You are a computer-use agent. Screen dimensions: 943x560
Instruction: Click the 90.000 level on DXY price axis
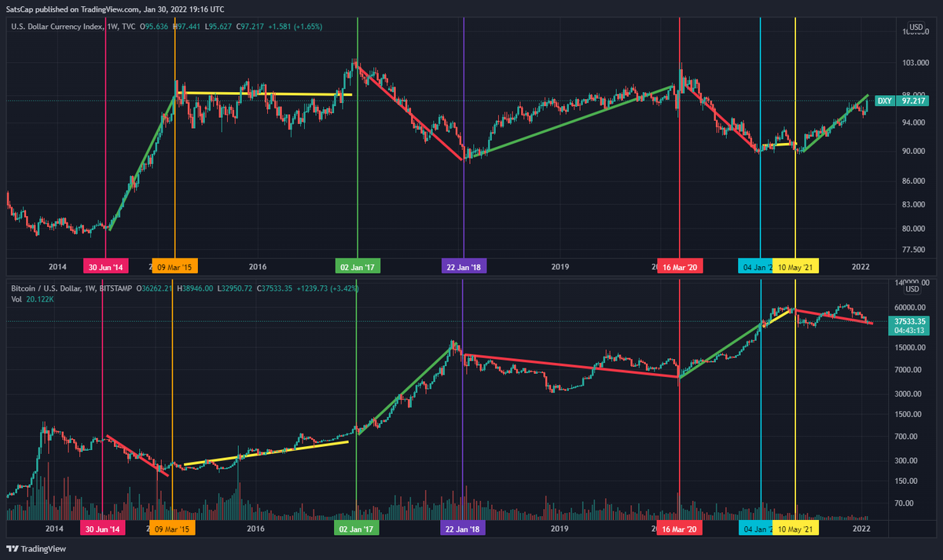coord(913,152)
